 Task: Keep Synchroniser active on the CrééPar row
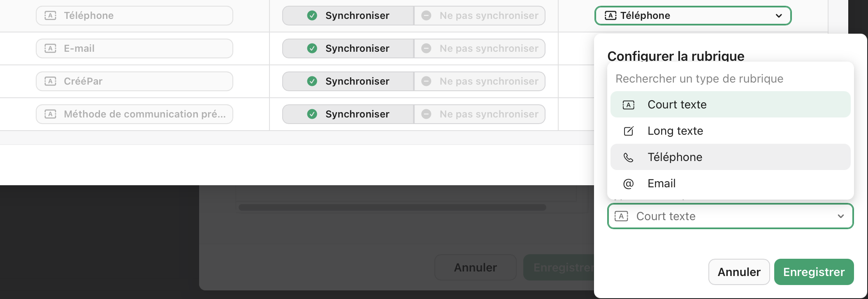(x=348, y=81)
